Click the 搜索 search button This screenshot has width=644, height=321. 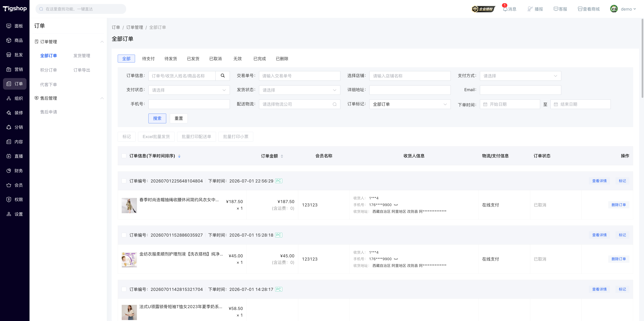click(x=157, y=118)
